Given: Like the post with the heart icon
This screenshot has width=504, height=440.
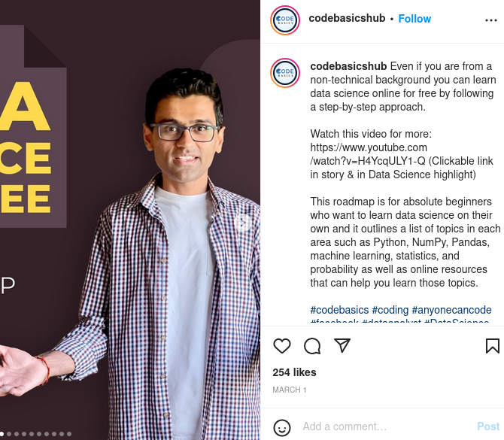Looking at the screenshot, I should (282, 346).
